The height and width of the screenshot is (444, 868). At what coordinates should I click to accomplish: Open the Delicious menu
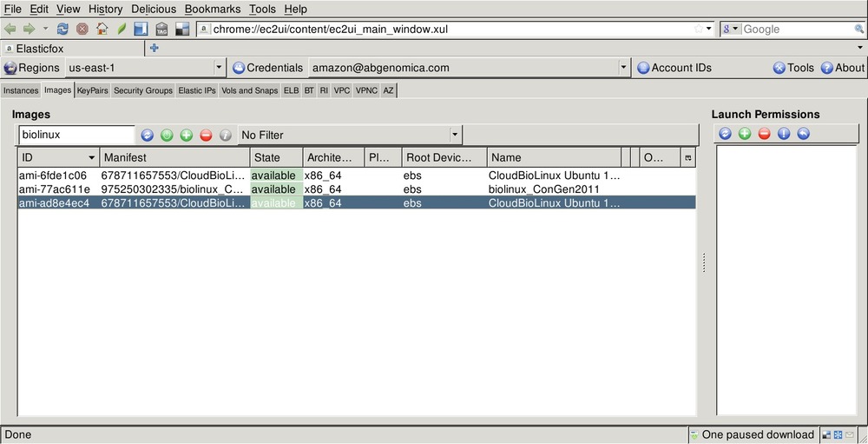pyautogui.click(x=154, y=9)
